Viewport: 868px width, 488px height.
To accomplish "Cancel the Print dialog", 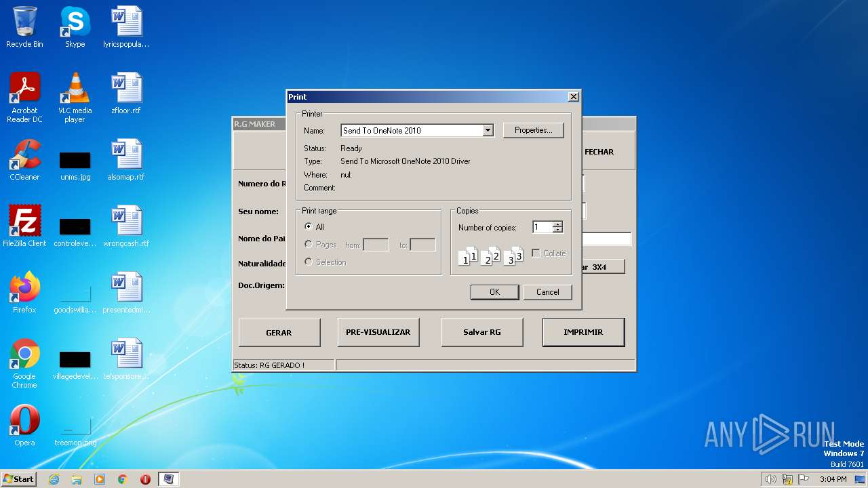I will click(547, 292).
